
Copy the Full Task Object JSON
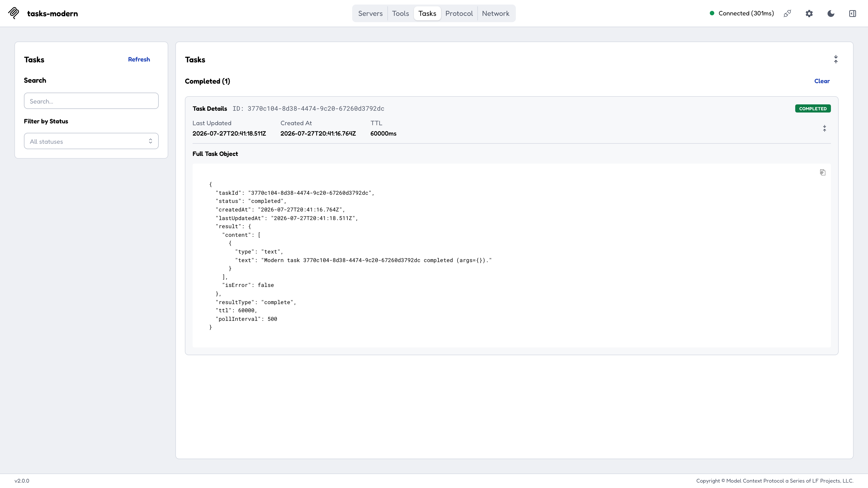823,172
